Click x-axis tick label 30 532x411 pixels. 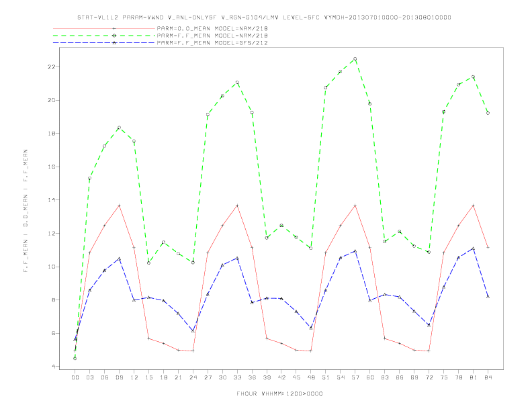pyautogui.click(x=222, y=377)
